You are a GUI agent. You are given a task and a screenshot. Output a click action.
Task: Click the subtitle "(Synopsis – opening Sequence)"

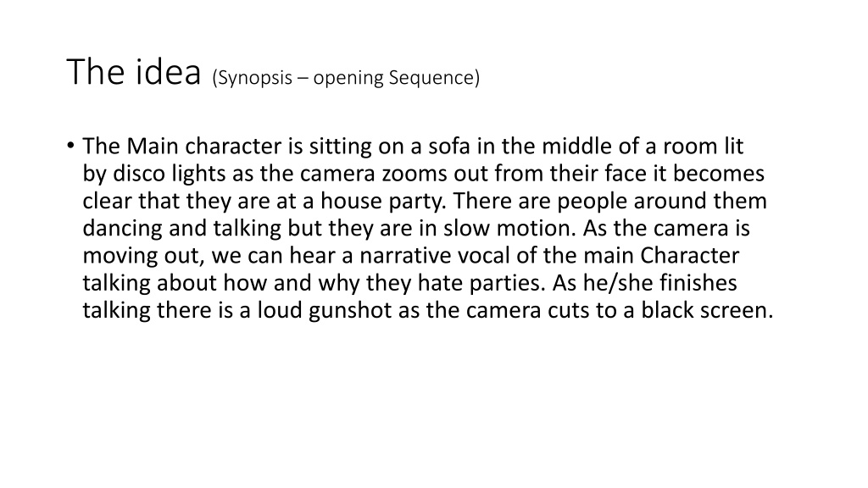346,77
